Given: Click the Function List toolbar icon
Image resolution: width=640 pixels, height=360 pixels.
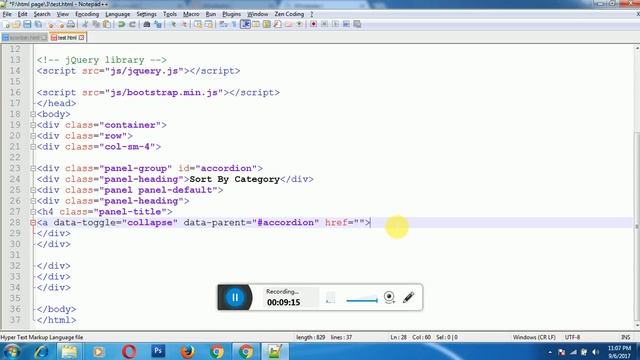Looking at the screenshot, I should tap(278, 24).
